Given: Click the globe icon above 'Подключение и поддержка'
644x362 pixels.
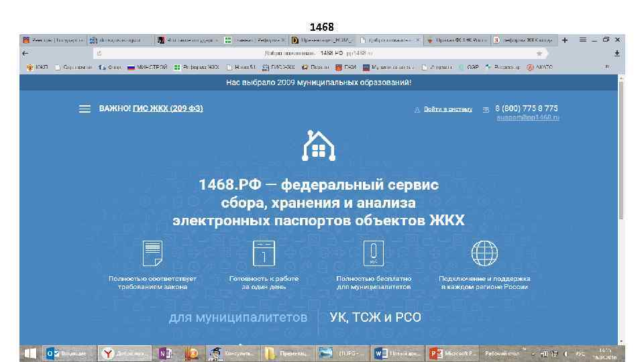Looking at the screenshot, I should click(x=484, y=253).
